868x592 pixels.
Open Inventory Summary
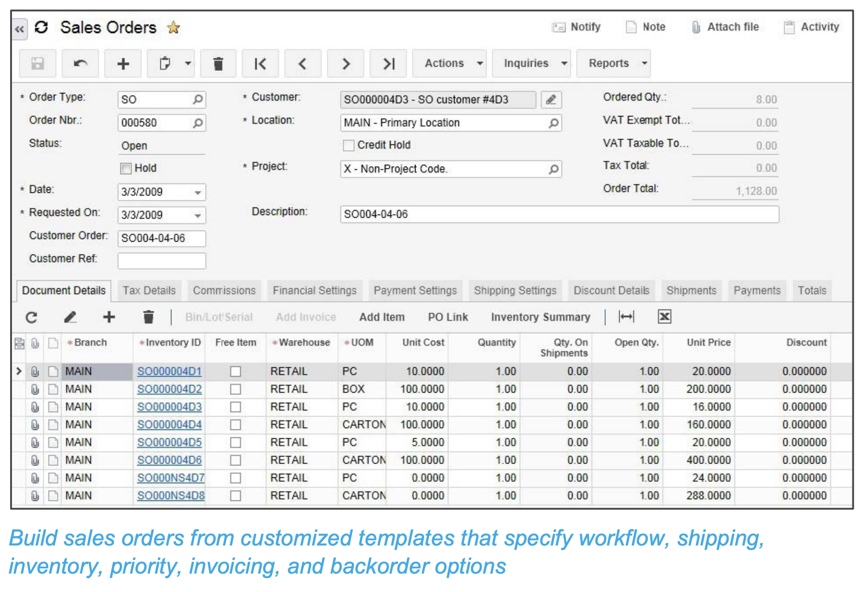pyautogui.click(x=540, y=317)
